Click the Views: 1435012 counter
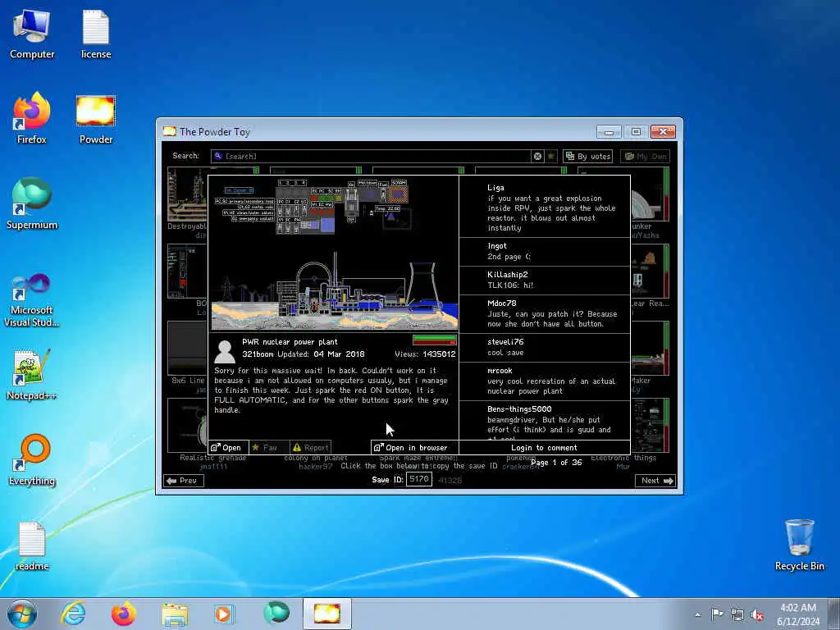Viewport: 840px width, 630px height. [426, 354]
